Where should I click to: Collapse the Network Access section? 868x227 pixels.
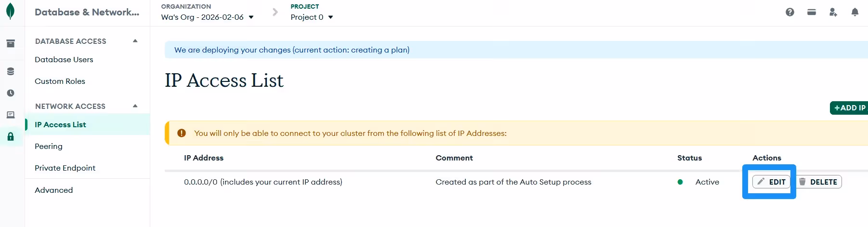pyautogui.click(x=135, y=106)
